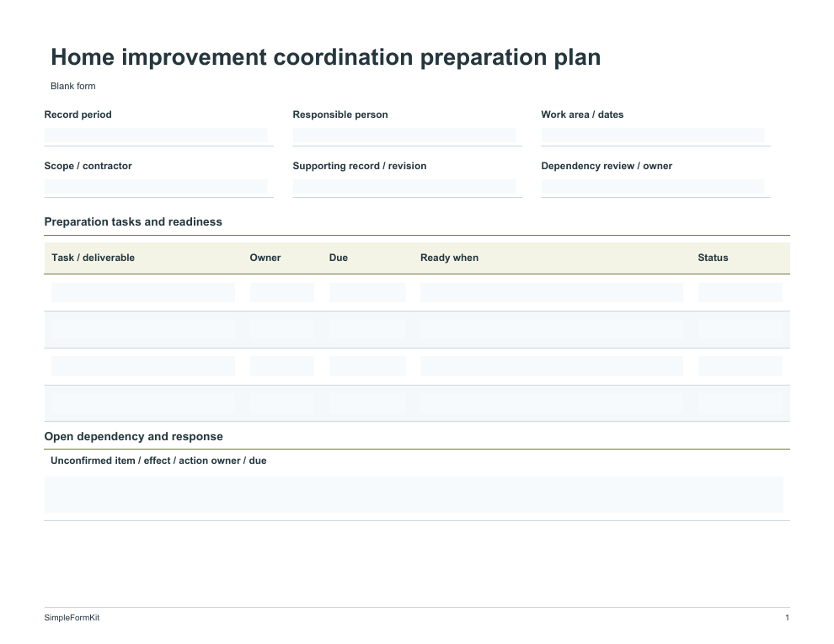Click the 'Status' column header
The width and height of the screenshot is (834, 644).
coord(713,258)
